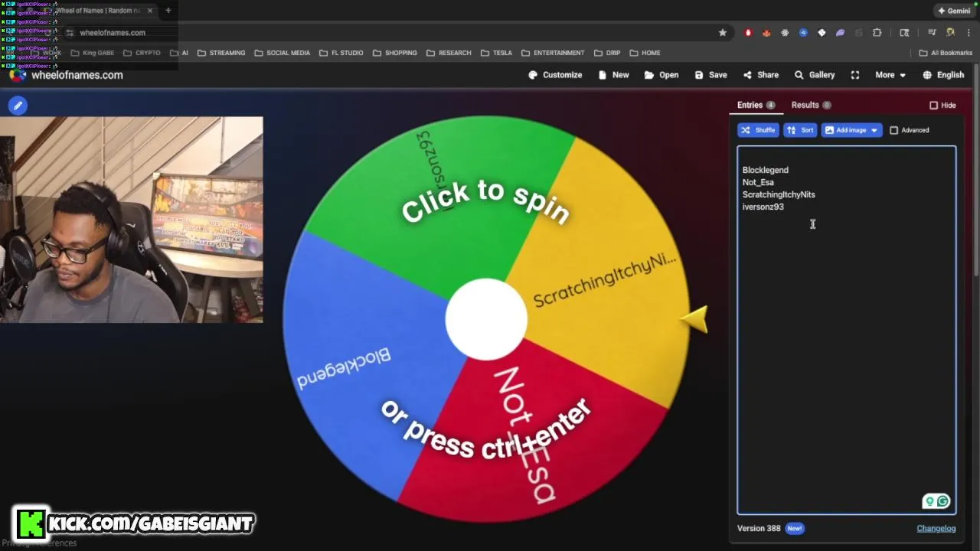
Task: Spin the wheel by clicking its center
Action: pos(486,319)
